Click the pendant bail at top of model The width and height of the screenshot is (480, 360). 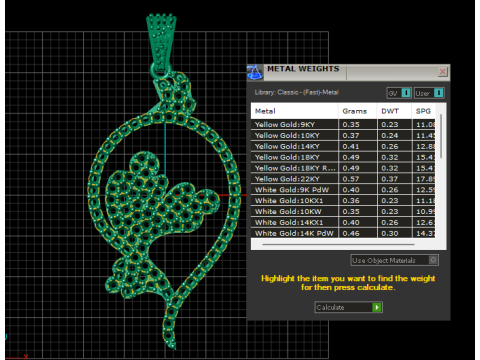(x=162, y=42)
